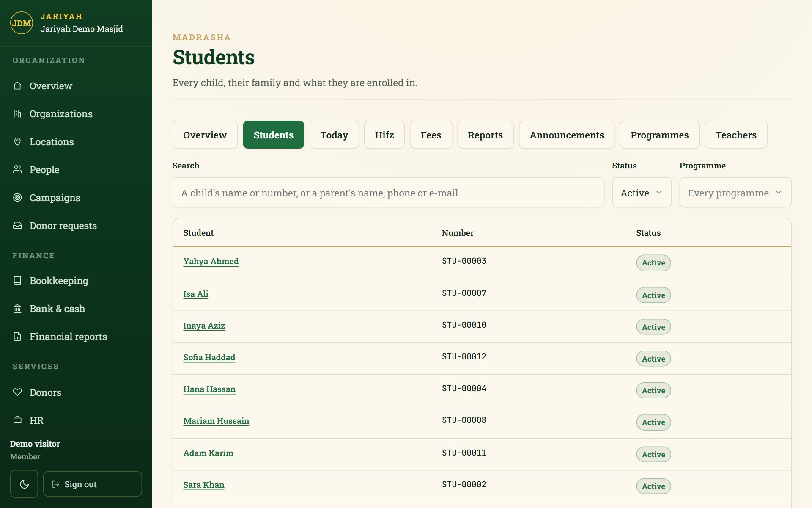The image size is (812, 508).
Task: Click the Number column header
Action: click(458, 233)
